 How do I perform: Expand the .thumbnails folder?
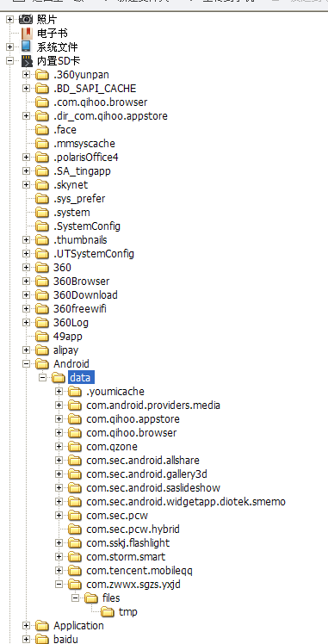[27, 240]
